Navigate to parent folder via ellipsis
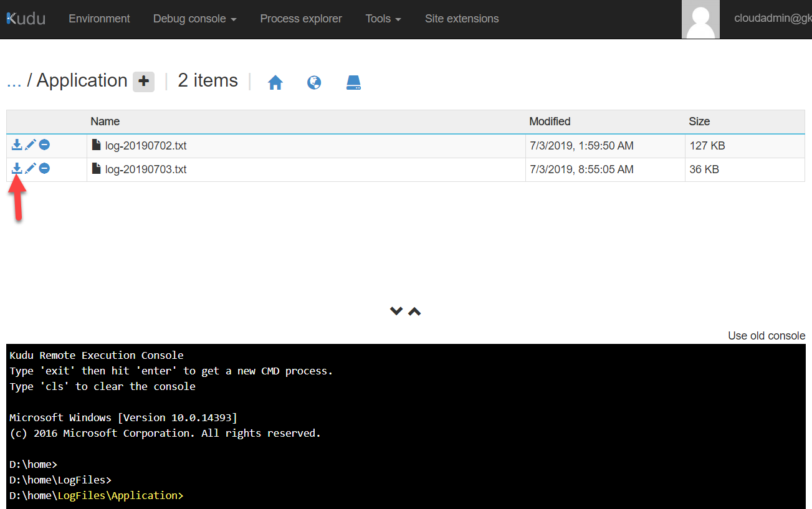Image resolution: width=812 pixels, height=509 pixels. pyautogui.click(x=14, y=81)
